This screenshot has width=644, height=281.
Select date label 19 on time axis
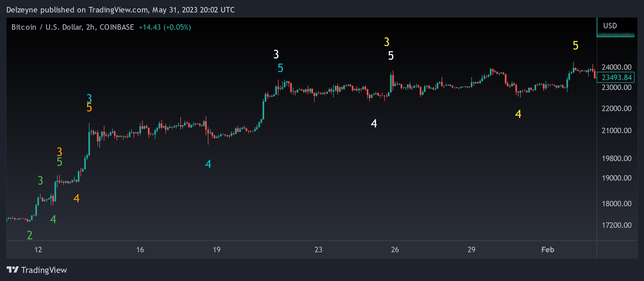[x=216, y=249]
